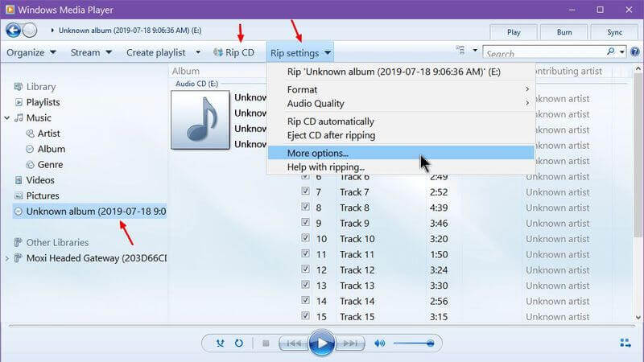Click the Genre icon under Music

30,165
